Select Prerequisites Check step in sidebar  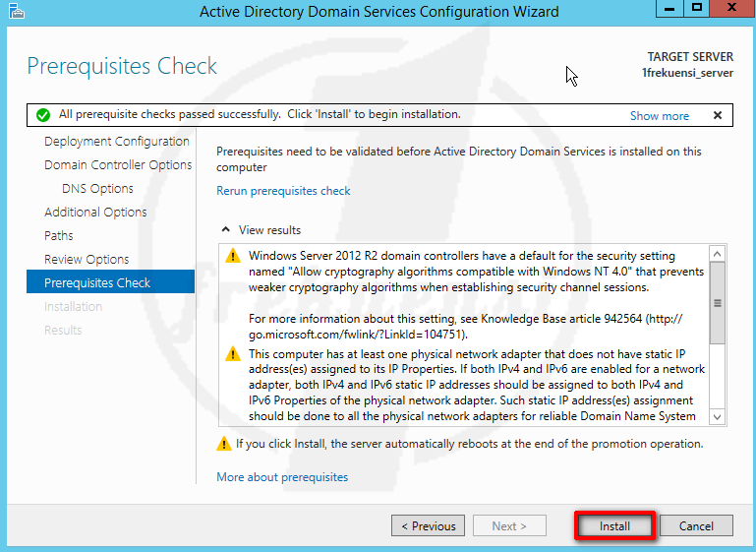click(110, 281)
